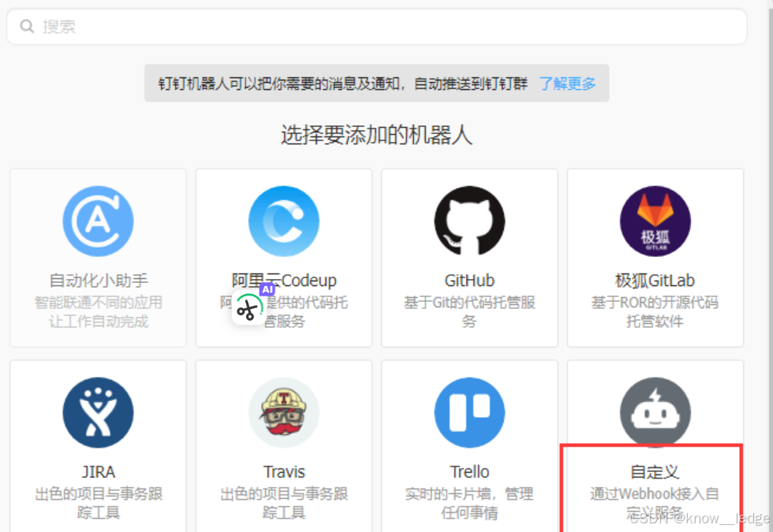Click the 极狐GitLab title label
Image resolution: width=773 pixels, height=532 pixels.
[655, 281]
